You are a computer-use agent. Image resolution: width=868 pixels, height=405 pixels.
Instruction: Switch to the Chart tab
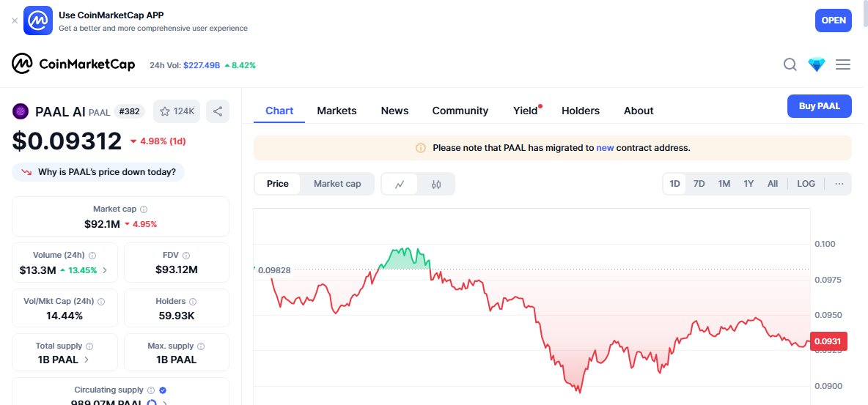pos(279,111)
